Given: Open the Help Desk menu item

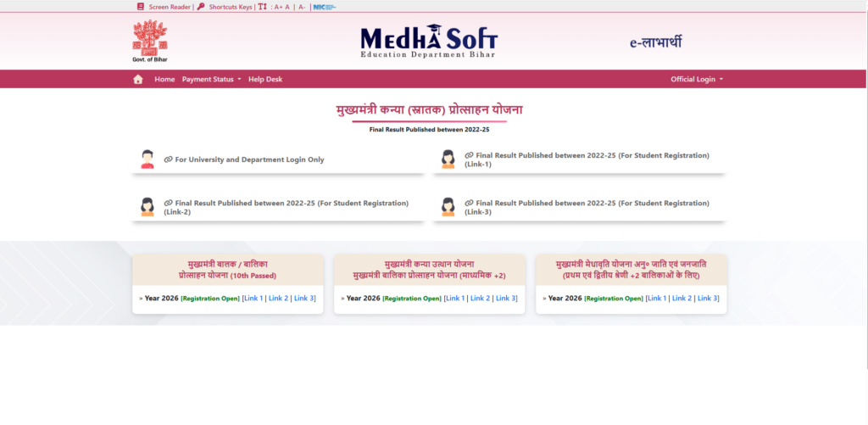Looking at the screenshot, I should pos(265,79).
